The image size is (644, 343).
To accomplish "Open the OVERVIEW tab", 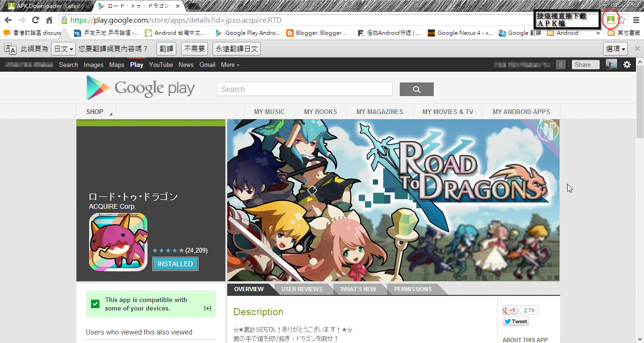I will pyautogui.click(x=249, y=289).
